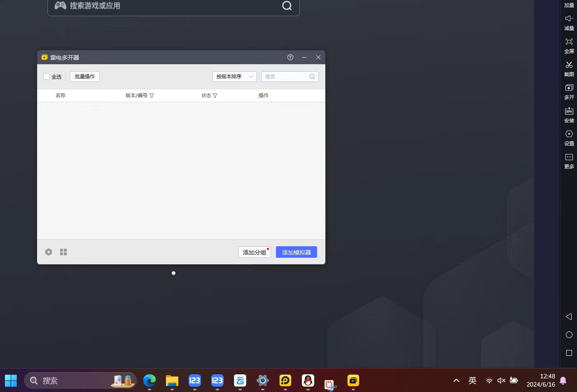Switch to grid view in multi-opener
Image resolution: width=577 pixels, height=392 pixels.
coord(63,252)
